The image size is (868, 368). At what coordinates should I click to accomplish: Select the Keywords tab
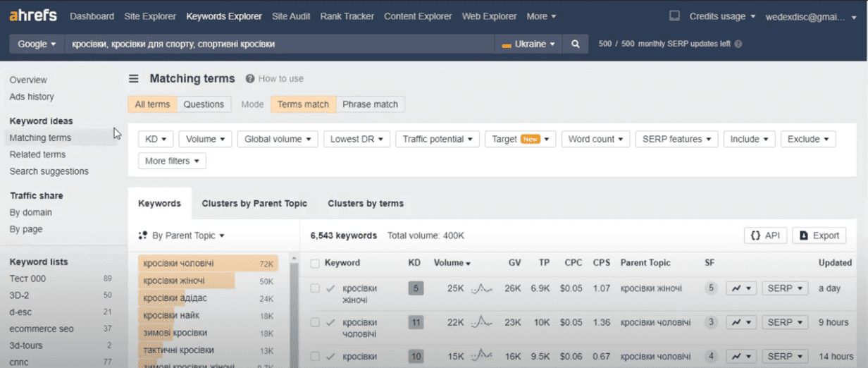click(159, 203)
